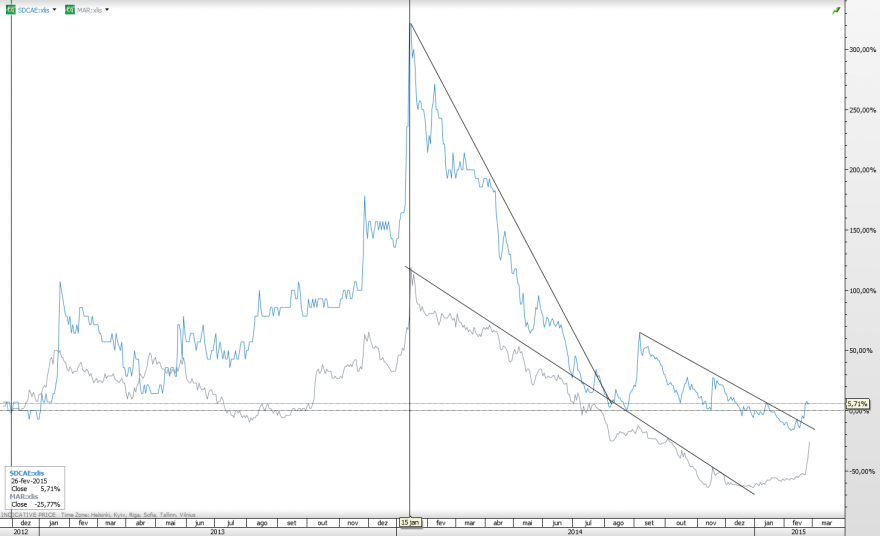The height and width of the screenshot is (536, 880).
Task: Click MAR:xlis name in the legend box
Action: [24, 497]
